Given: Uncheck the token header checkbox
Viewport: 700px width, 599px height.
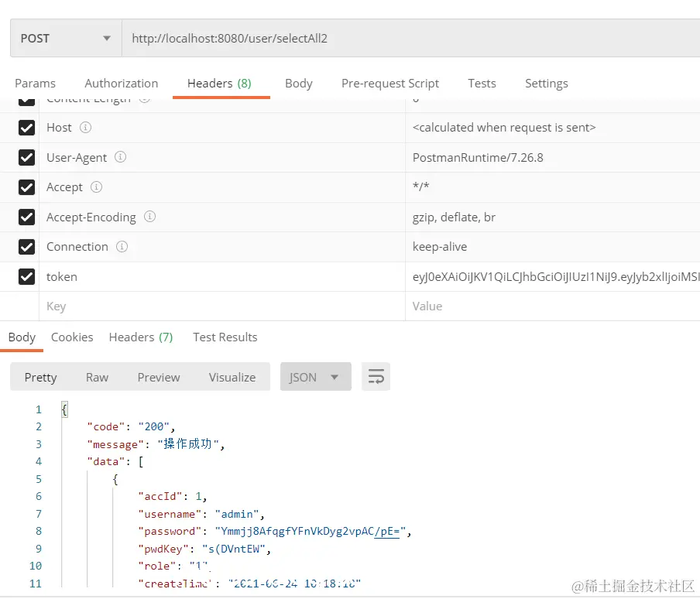Looking at the screenshot, I should [27, 276].
